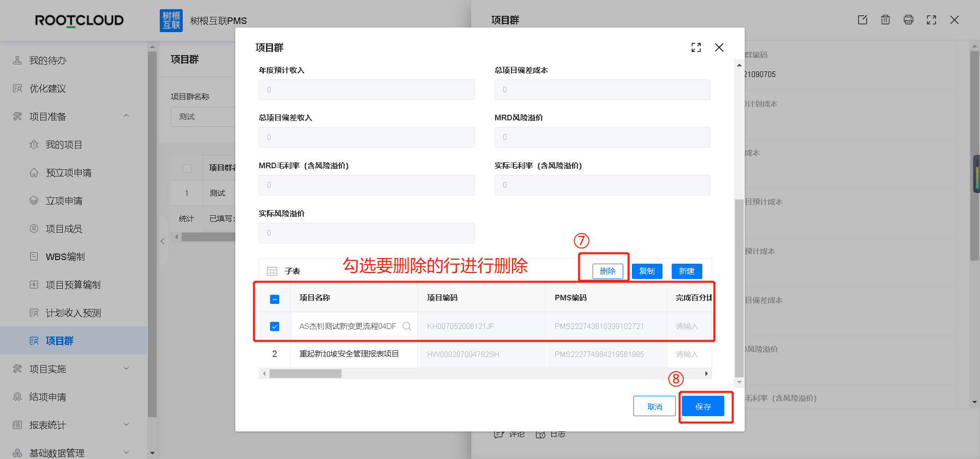Click the fullscreen icon in the 项目群 dialog
Image resolution: width=980 pixels, height=459 pixels.
pyautogui.click(x=696, y=47)
